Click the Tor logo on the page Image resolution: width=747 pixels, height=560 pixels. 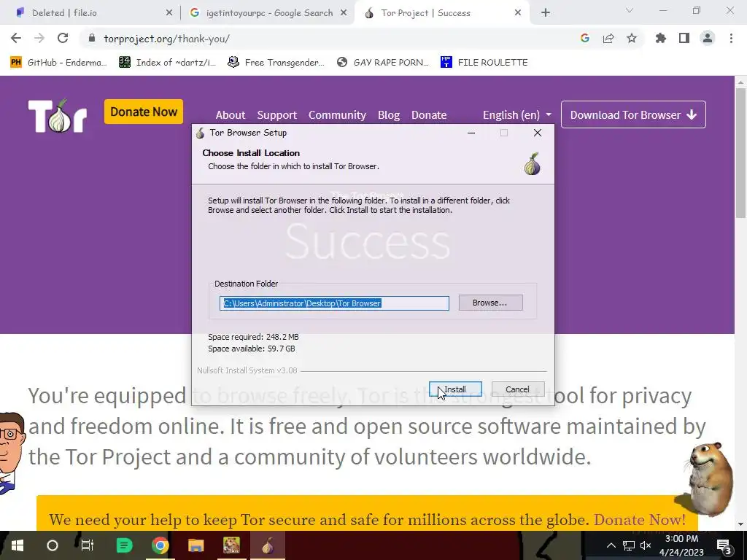click(58, 116)
